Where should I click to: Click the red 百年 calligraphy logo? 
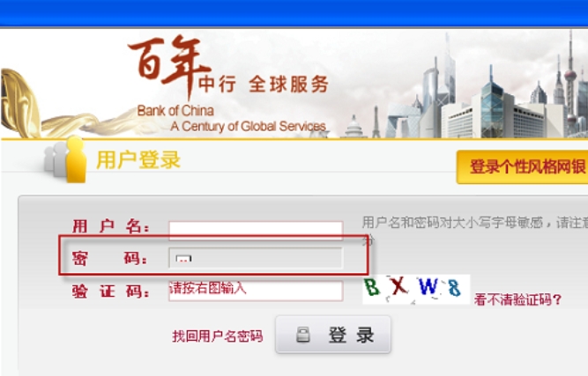[x=170, y=65]
